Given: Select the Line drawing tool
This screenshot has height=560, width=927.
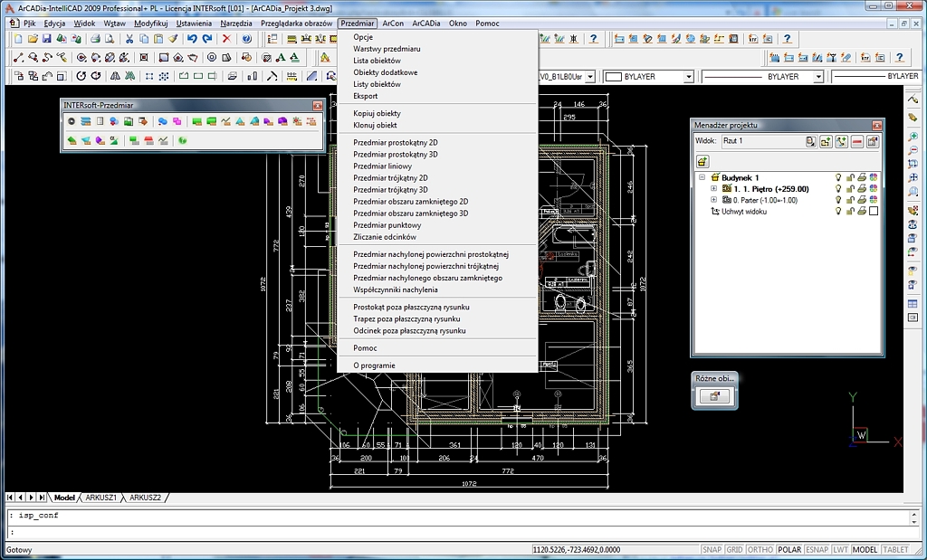Looking at the screenshot, I should (x=18, y=57).
